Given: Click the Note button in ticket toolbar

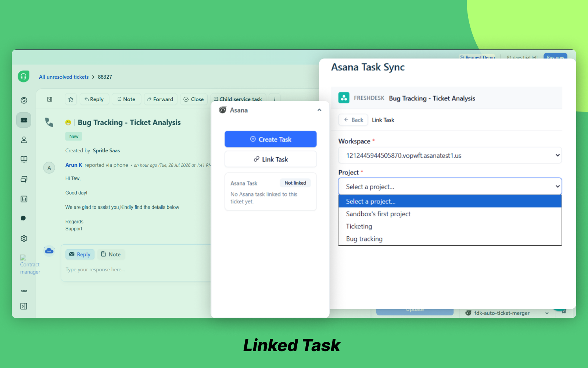Looking at the screenshot, I should coord(126,99).
